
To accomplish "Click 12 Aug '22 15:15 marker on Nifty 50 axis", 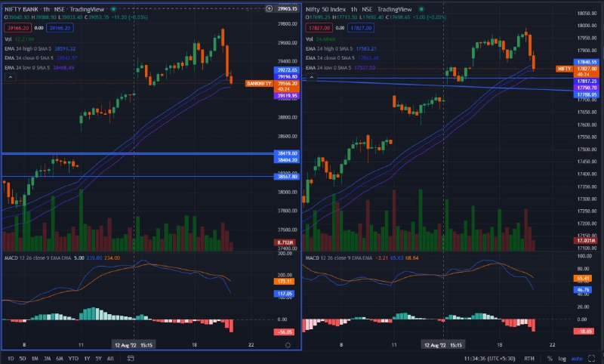I will (x=443, y=345).
